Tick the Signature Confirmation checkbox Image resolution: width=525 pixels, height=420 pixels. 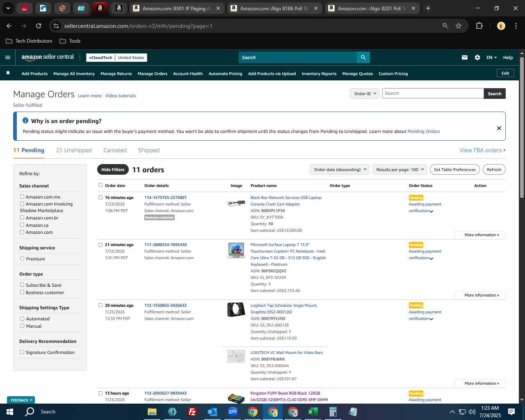tap(22, 352)
